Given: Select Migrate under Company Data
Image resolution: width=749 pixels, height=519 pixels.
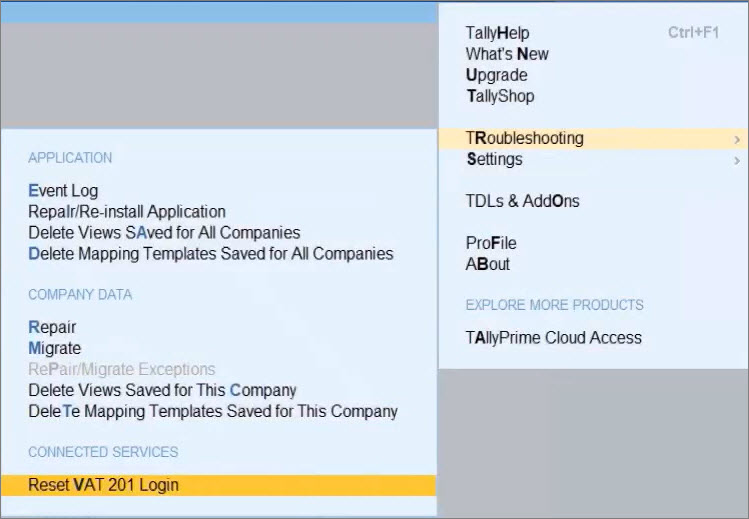Looking at the screenshot, I should 54,348.
